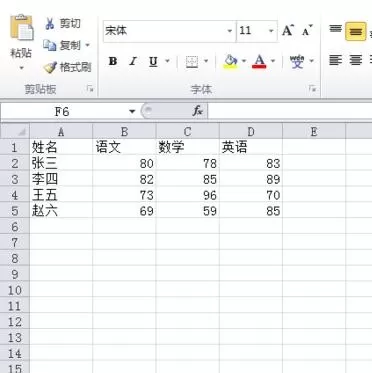This screenshot has height=373, width=372.
Task: Apply red Font Color A button
Action: (259, 62)
